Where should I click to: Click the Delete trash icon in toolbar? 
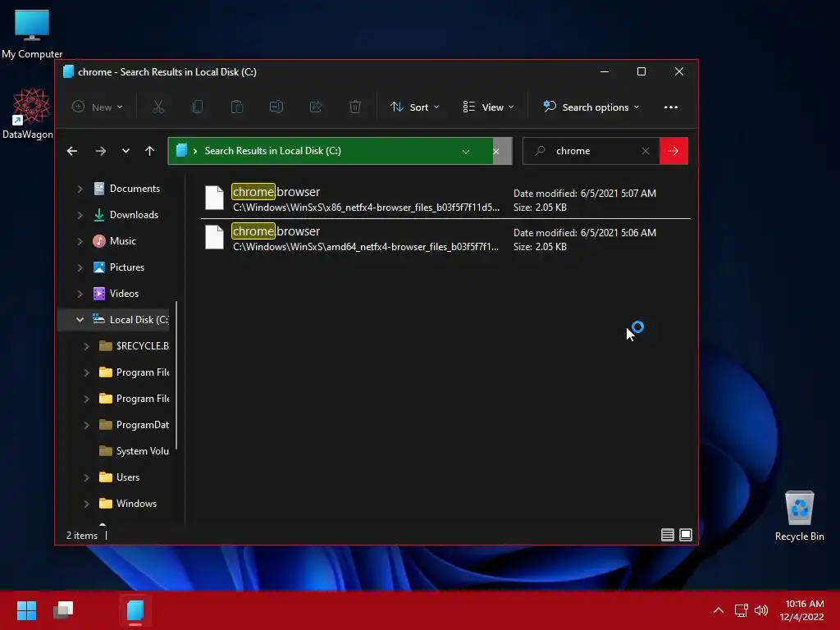[x=354, y=107]
